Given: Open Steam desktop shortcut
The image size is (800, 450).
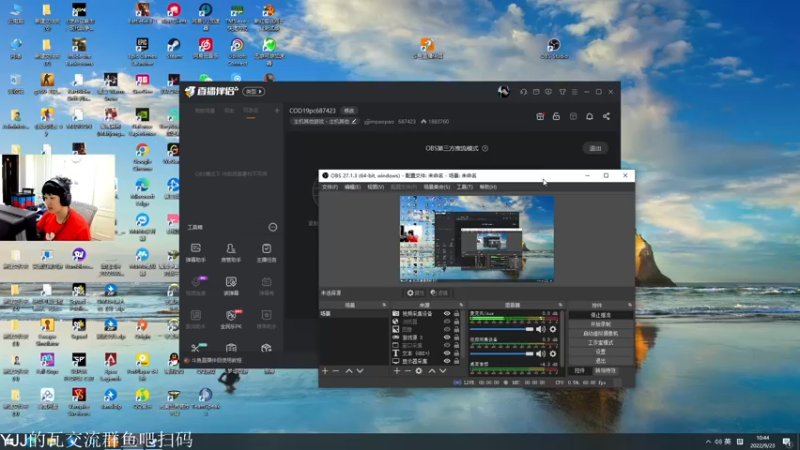Looking at the screenshot, I should (x=174, y=48).
